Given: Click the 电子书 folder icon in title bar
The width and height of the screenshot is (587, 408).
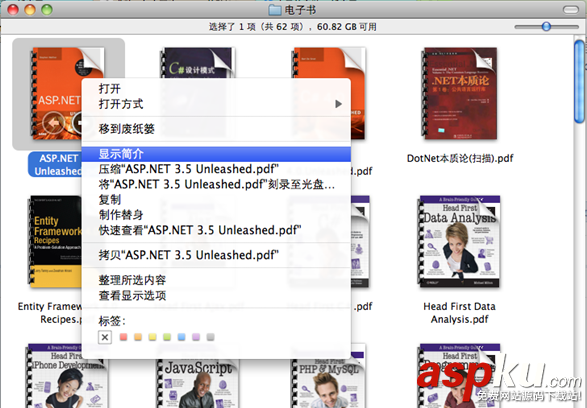Looking at the screenshot, I should [x=275, y=10].
